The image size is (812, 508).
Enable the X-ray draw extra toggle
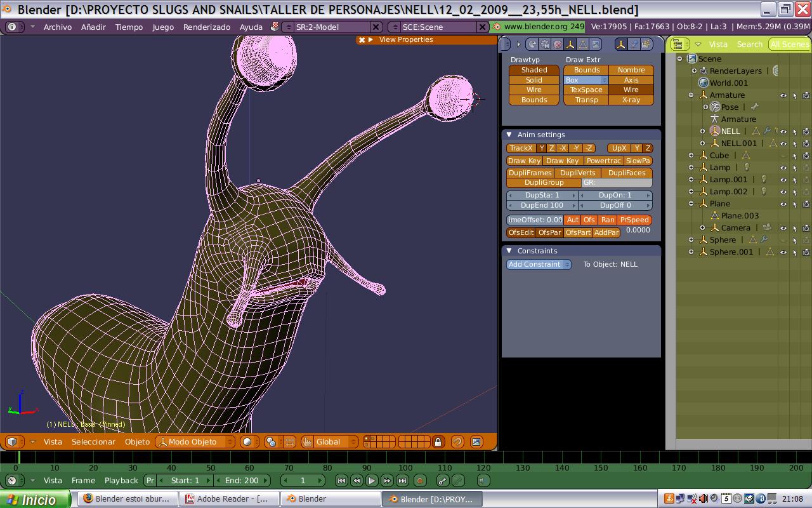click(x=631, y=100)
